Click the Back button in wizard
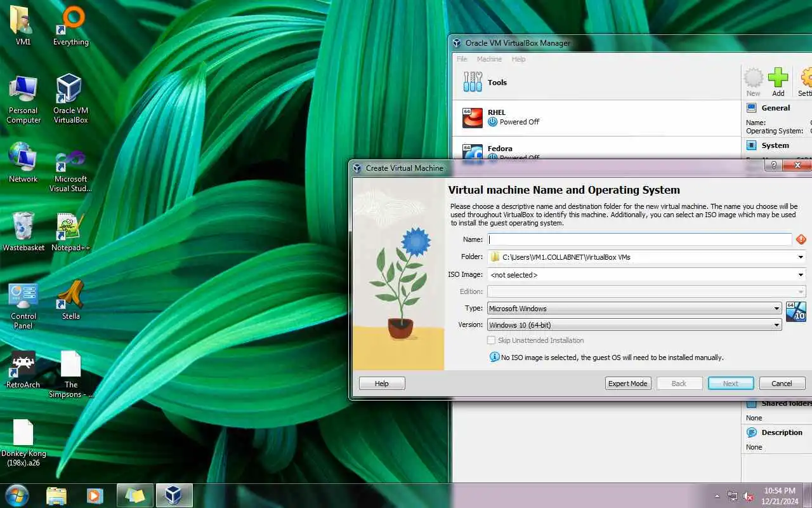Image resolution: width=812 pixels, height=508 pixels. pyautogui.click(x=679, y=384)
